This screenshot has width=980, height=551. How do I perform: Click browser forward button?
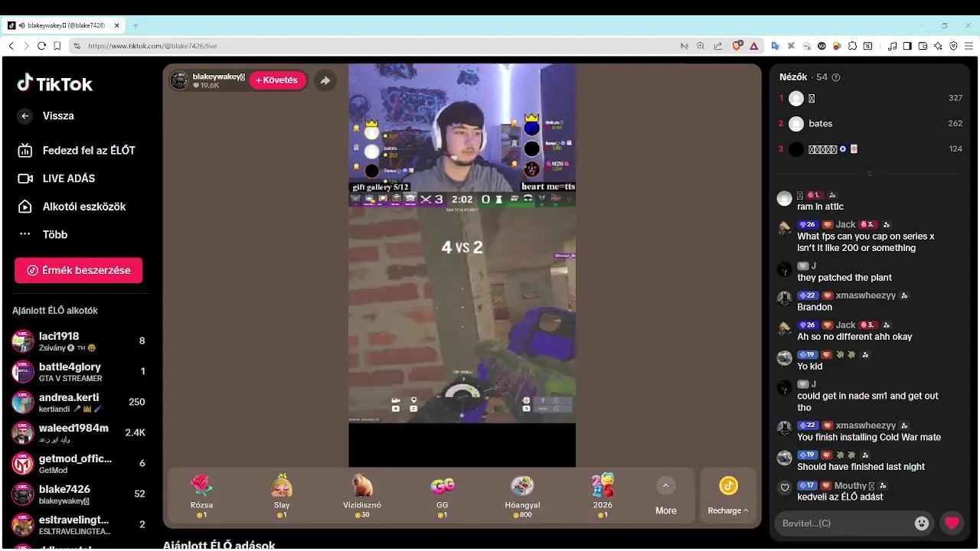click(x=26, y=46)
